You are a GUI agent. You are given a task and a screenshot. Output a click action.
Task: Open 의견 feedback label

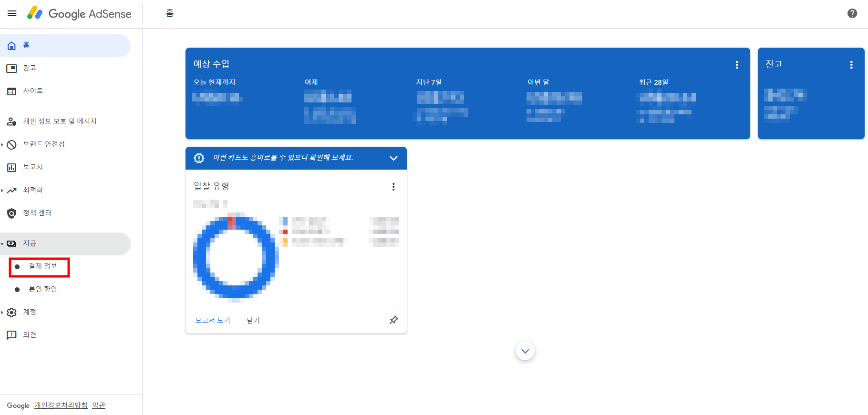(x=30, y=335)
